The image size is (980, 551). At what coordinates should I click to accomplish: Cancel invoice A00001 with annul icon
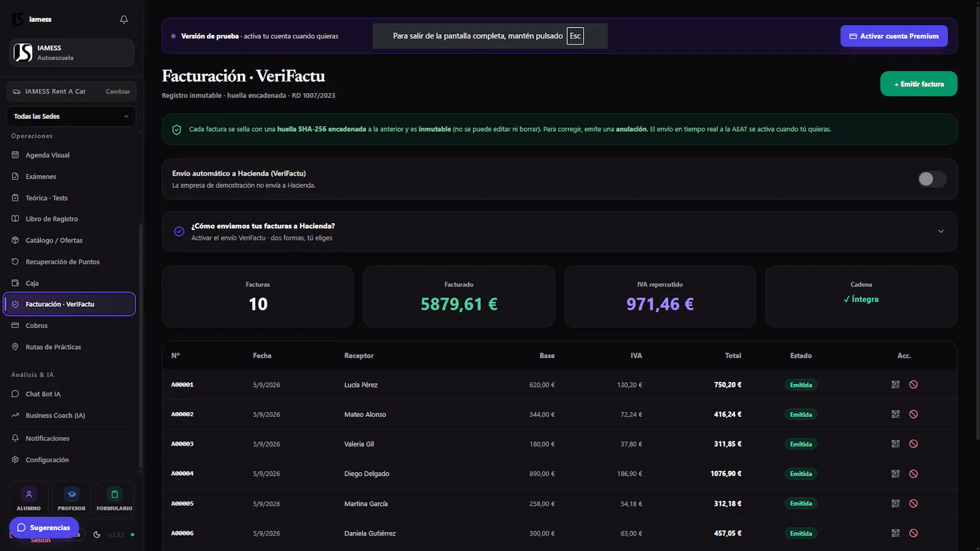coord(913,384)
